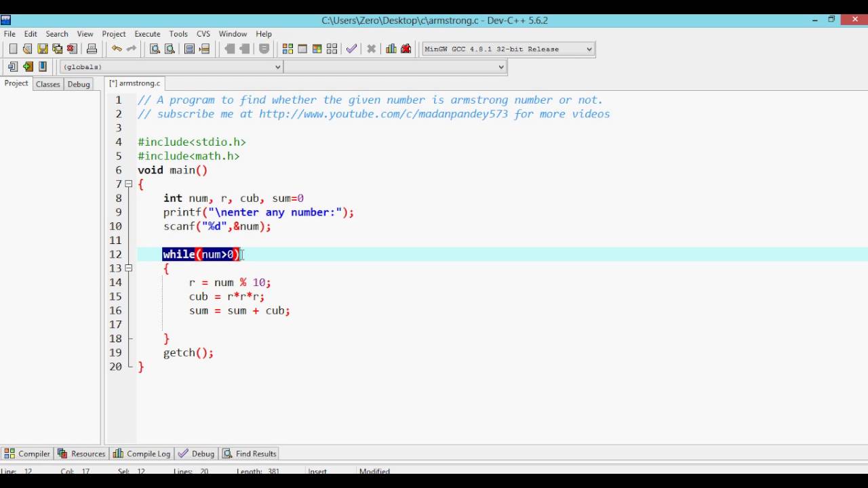
Task: Click the Save All icon
Action: pyautogui.click(x=57, y=49)
